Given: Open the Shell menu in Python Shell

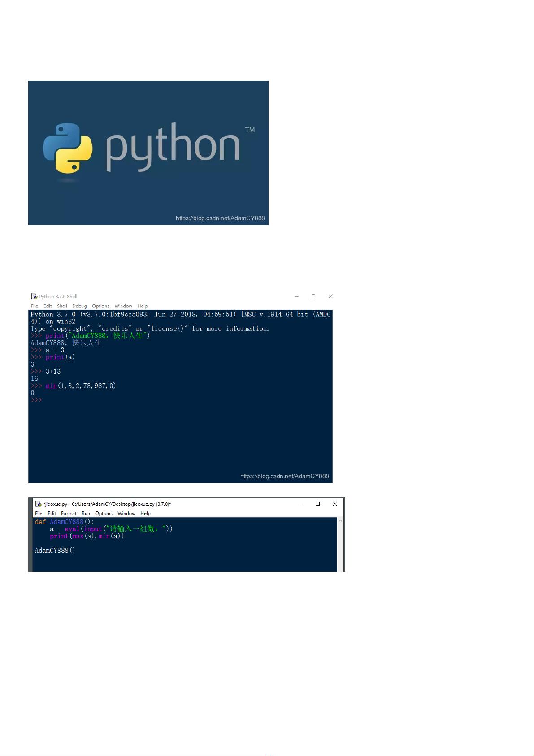Looking at the screenshot, I should 62,306.
